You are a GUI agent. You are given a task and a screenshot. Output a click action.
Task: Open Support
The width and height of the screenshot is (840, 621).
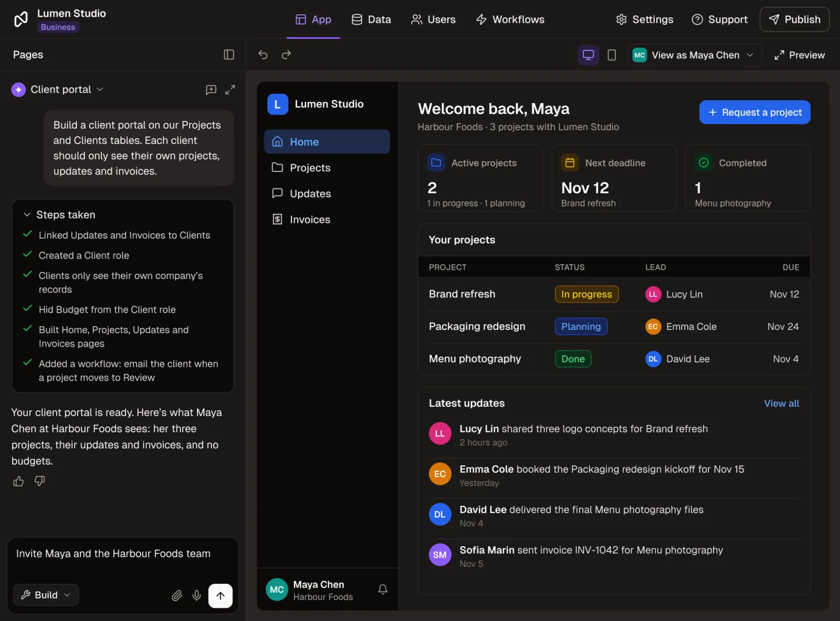(720, 19)
